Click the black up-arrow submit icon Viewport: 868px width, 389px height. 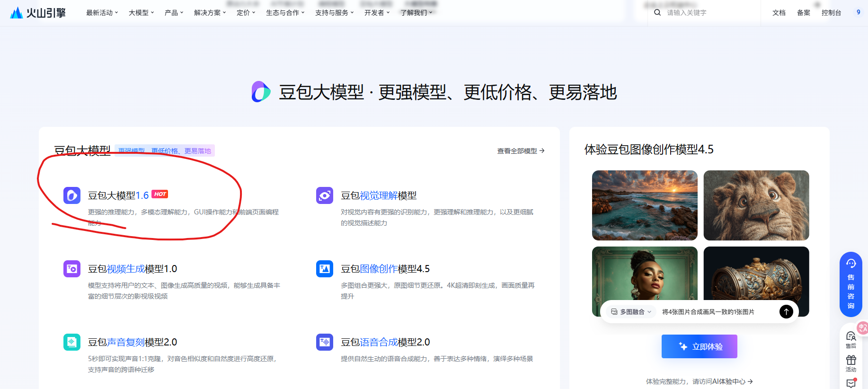pyautogui.click(x=786, y=311)
